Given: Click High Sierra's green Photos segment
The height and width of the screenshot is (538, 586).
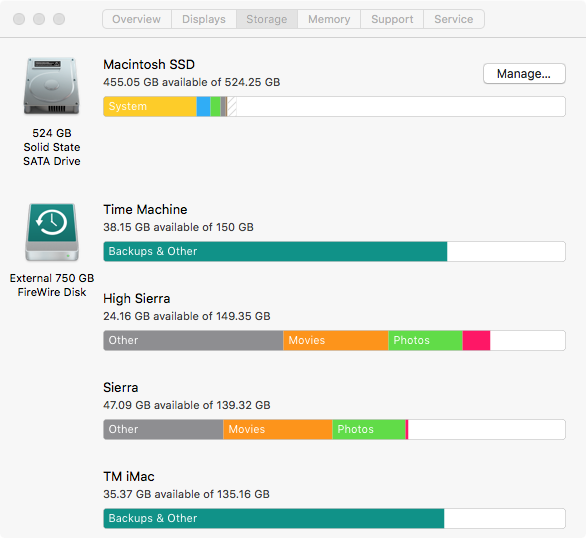Looking at the screenshot, I should coord(425,340).
